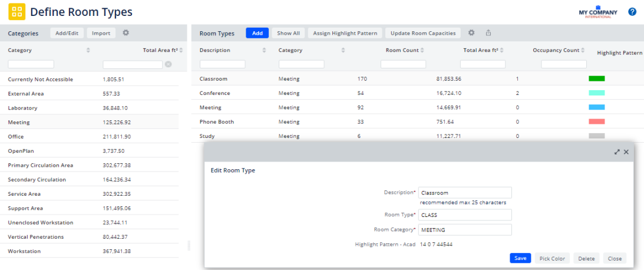The width and height of the screenshot is (644, 270).
Task: Sort Room Types by Description column
Action: coord(264,50)
